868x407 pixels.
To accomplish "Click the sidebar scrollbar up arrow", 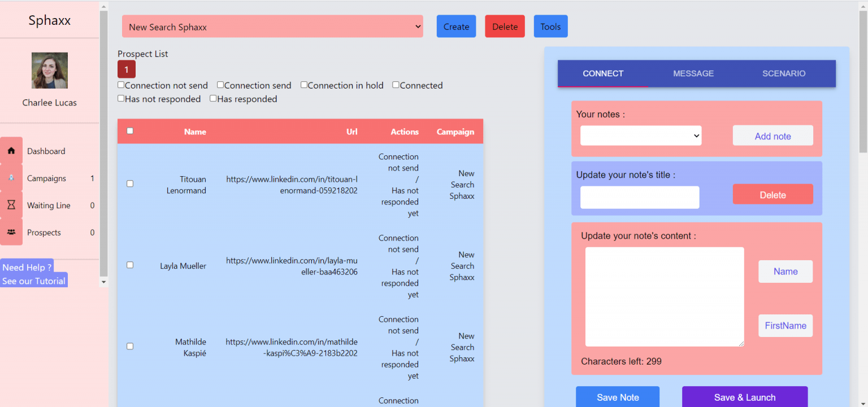I will point(103,6).
